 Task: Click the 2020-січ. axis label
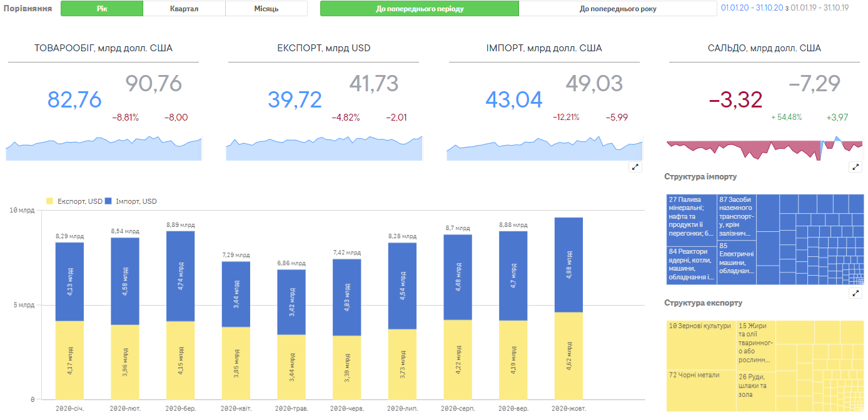tap(70, 409)
